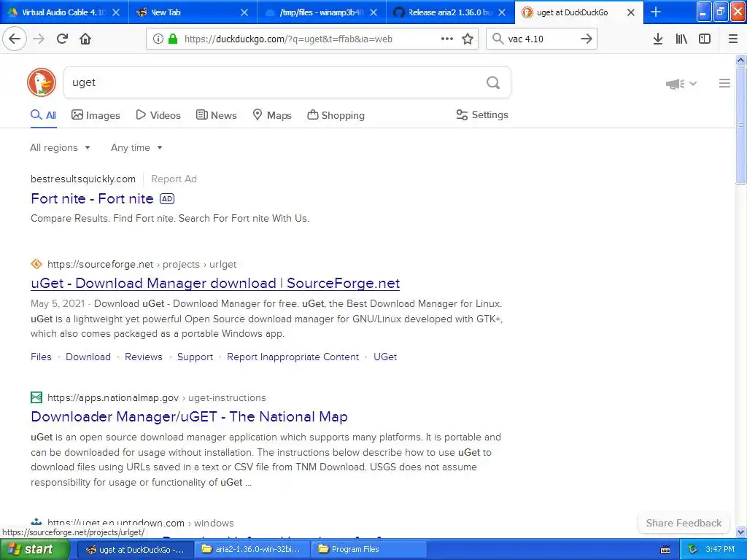The height and width of the screenshot is (560, 747).
Task: Click the DuckDuckGo logo
Action: point(42,82)
